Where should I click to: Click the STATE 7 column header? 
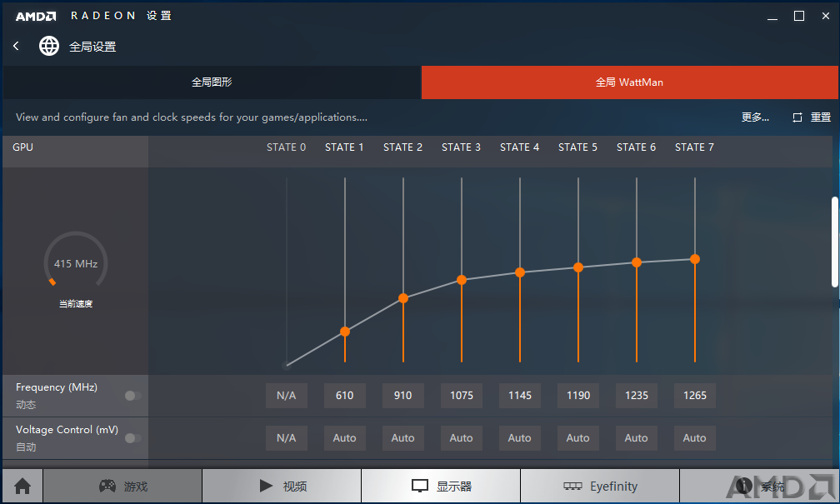pyautogui.click(x=694, y=147)
